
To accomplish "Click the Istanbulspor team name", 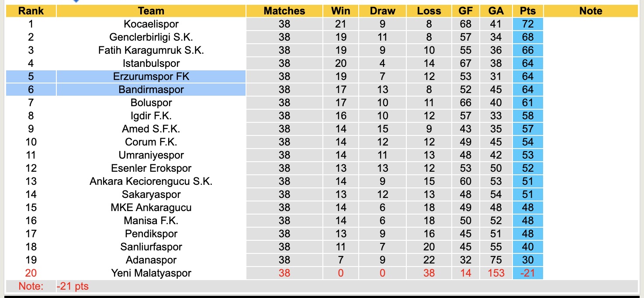I will tap(151, 63).
